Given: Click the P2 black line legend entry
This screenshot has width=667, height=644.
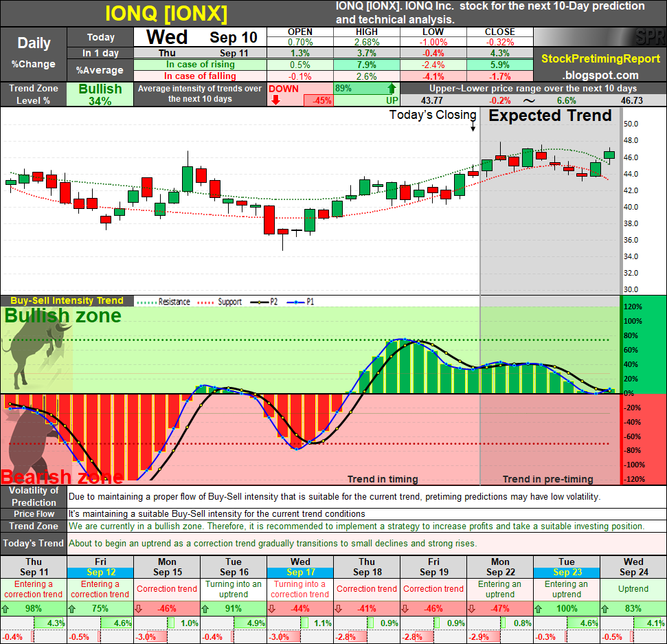Looking at the screenshot, I should [264, 302].
